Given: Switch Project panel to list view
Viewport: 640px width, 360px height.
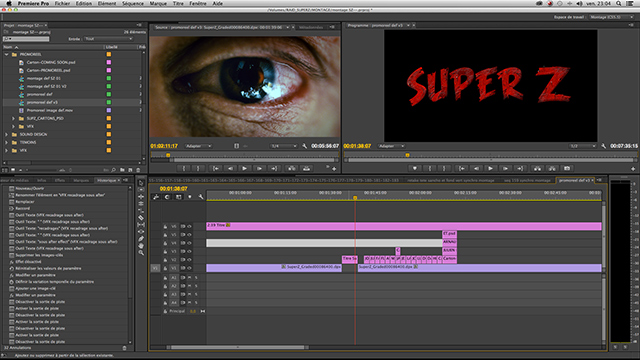Looking at the screenshot, I should pos(5,170).
